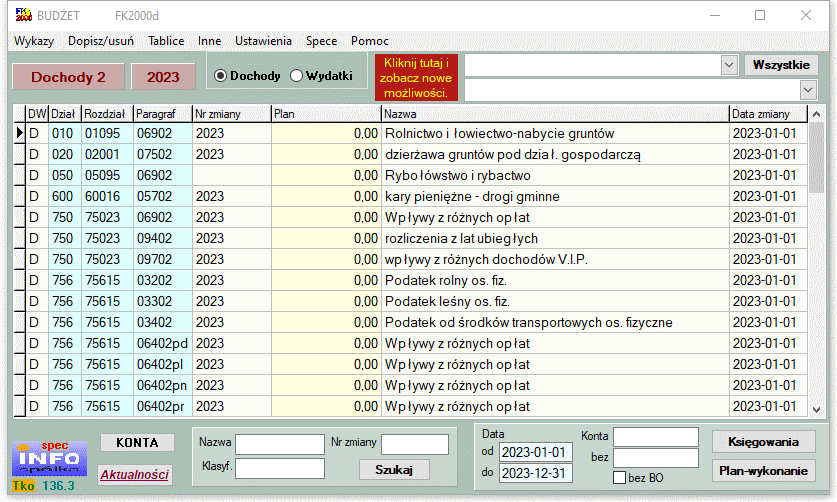Click the Nr zmiany column header

(232, 114)
